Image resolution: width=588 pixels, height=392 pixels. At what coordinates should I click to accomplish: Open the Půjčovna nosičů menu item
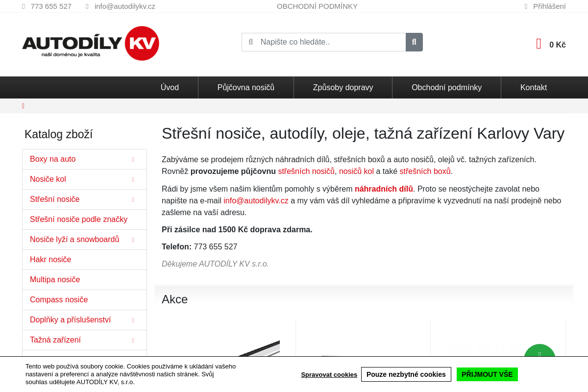pyautogui.click(x=245, y=87)
